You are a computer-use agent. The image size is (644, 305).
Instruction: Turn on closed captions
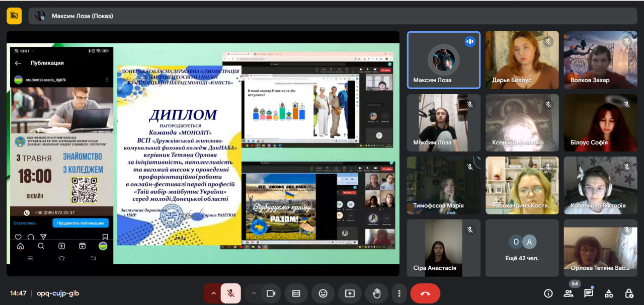point(296,293)
